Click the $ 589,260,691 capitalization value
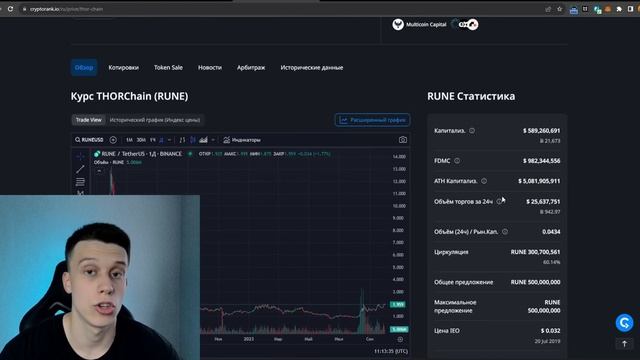The height and width of the screenshot is (360, 640). point(542,131)
